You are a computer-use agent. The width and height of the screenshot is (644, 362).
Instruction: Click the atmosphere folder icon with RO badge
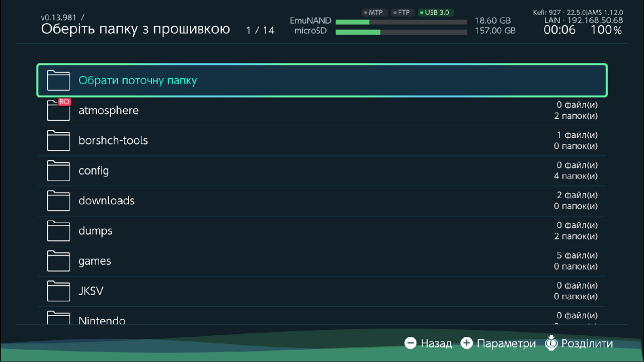(x=58, y=110)
